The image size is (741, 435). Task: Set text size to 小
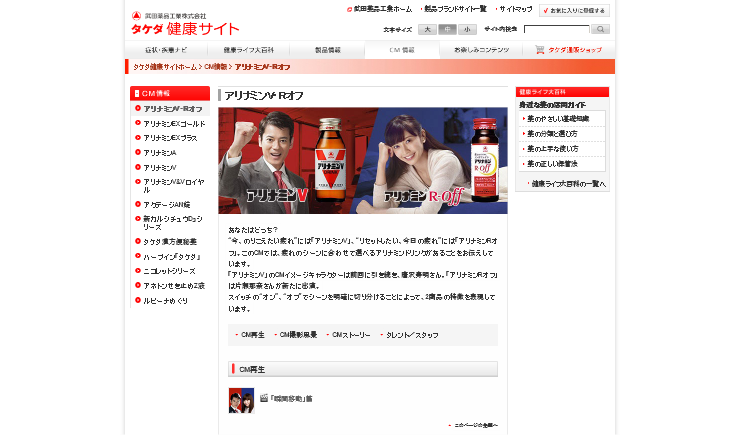click(x=467, y=29)
